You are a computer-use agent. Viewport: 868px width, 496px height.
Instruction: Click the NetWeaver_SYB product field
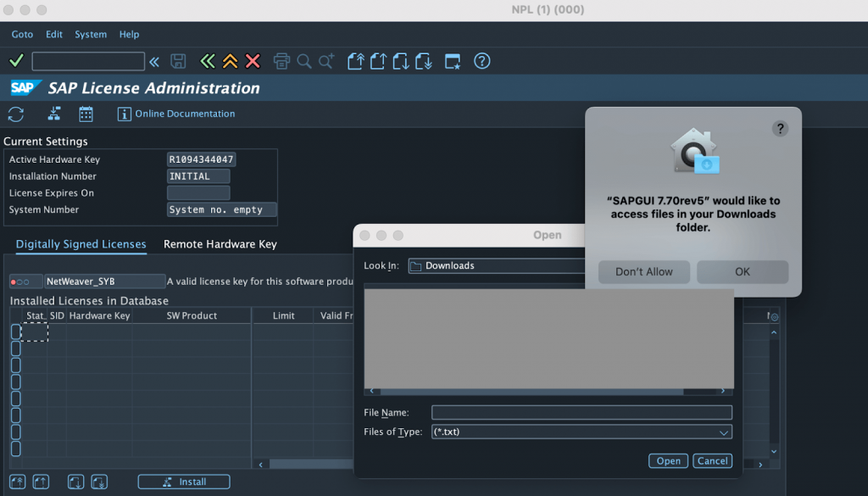[x=104, y=281]
